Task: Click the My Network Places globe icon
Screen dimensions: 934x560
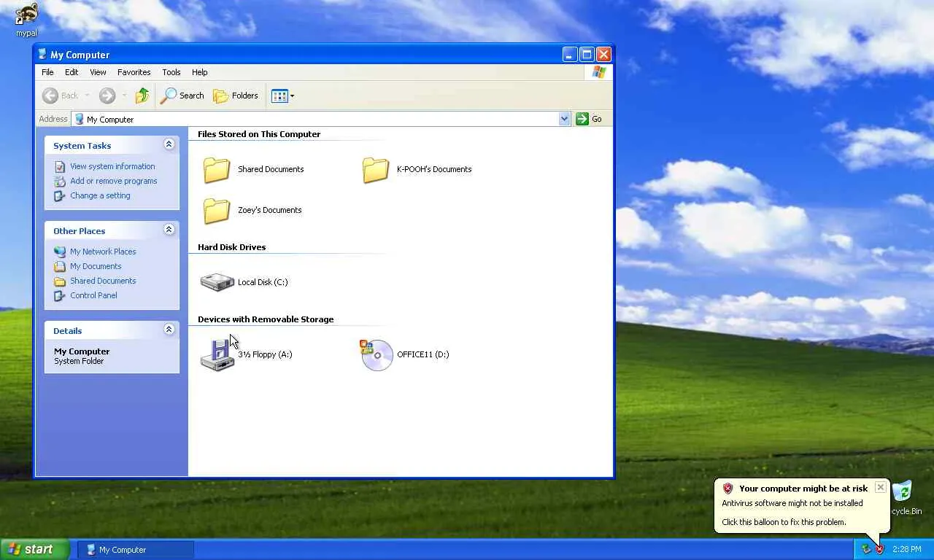Action: (60, 252)
